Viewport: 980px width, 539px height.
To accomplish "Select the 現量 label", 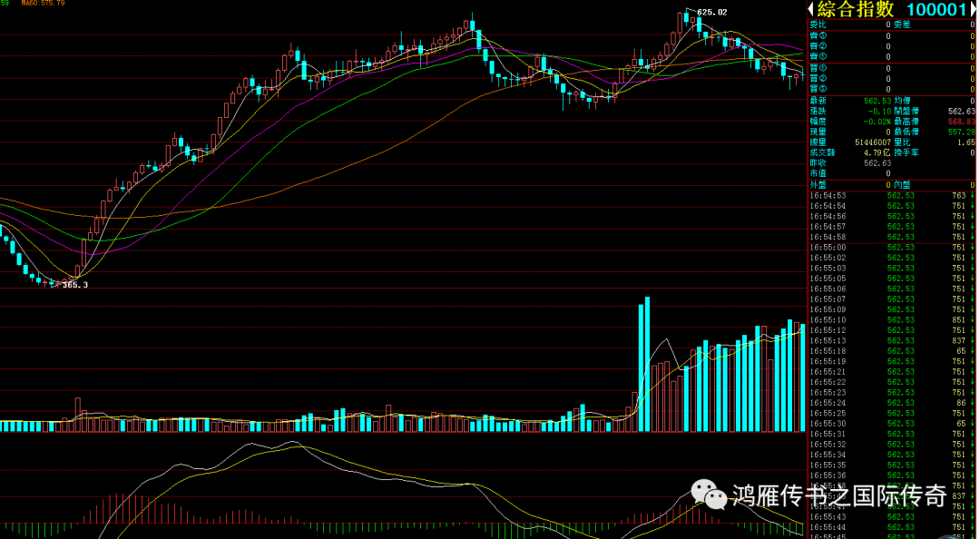I will coord(818,132).
